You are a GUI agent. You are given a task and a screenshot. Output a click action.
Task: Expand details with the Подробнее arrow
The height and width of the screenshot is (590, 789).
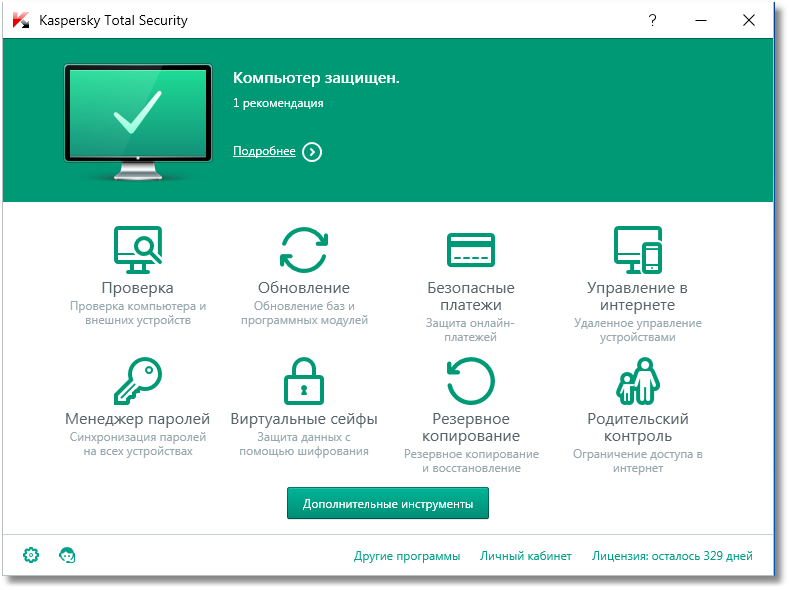[312, 152]
